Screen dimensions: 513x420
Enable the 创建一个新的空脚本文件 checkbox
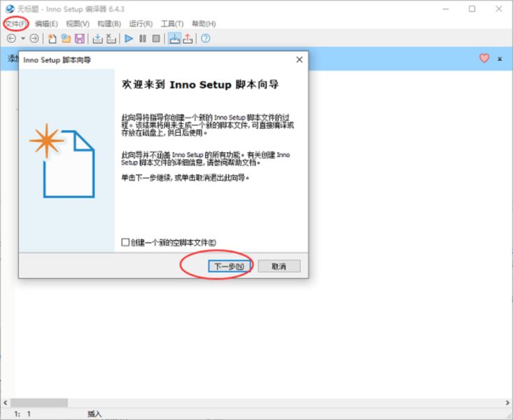125,242
